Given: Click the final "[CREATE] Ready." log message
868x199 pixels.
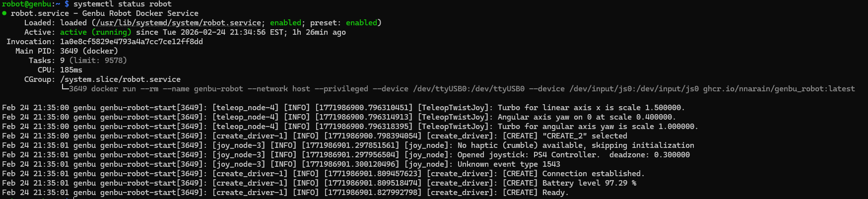Looking at the screenshot, I should (535, 193).
